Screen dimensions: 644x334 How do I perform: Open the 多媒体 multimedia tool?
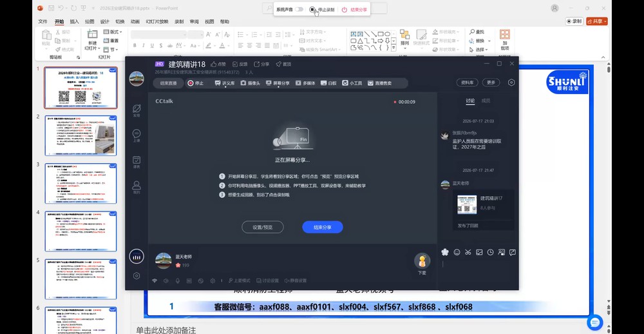click(305, 83)
